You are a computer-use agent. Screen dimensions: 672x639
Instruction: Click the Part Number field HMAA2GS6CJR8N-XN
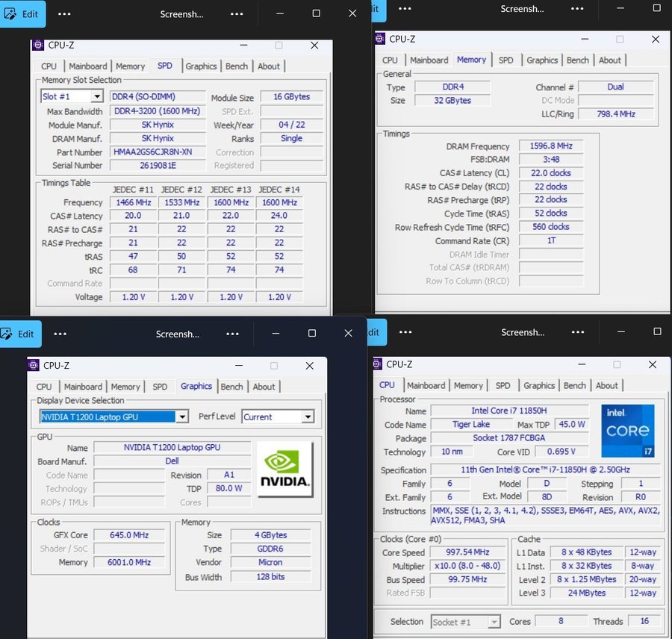[158, 152]
